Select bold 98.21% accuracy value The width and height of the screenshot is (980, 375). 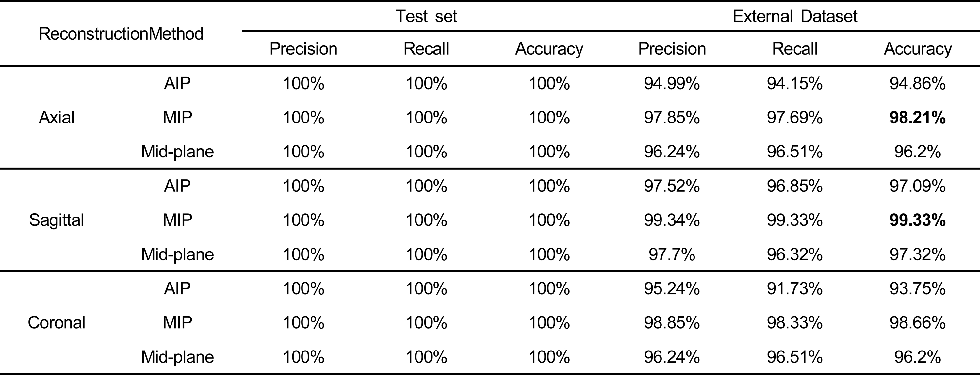pyautogui.click(x=918, y=117)
